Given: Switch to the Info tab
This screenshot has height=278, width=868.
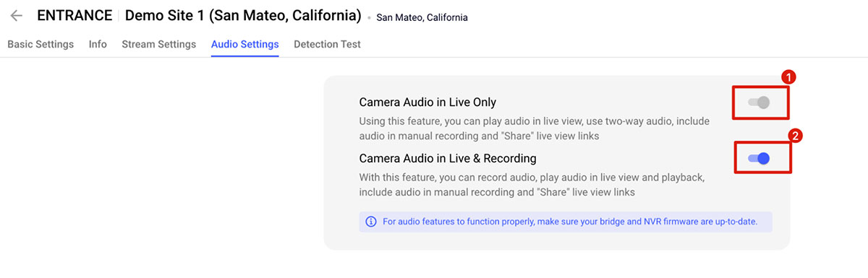Looking at the screenshot, I should [98, 44].
